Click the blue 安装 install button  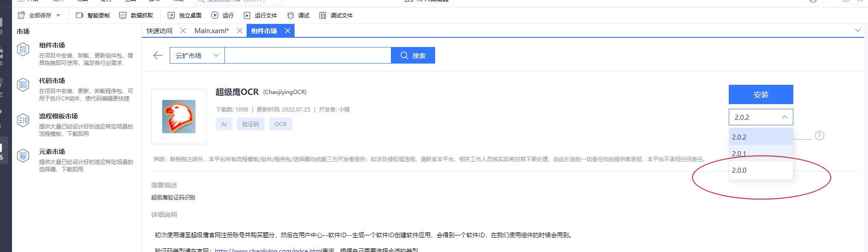coord(761,94)
